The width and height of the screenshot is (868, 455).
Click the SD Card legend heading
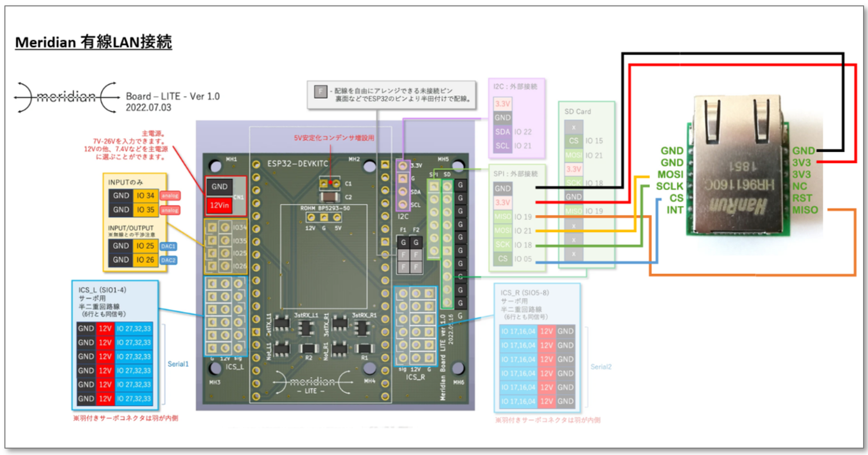[578, 112]
